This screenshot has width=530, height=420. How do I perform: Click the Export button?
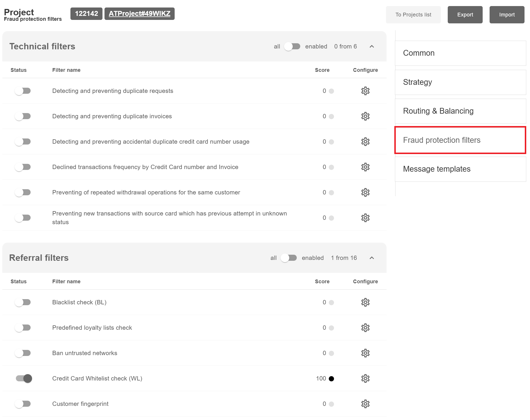tap(465, 15)
